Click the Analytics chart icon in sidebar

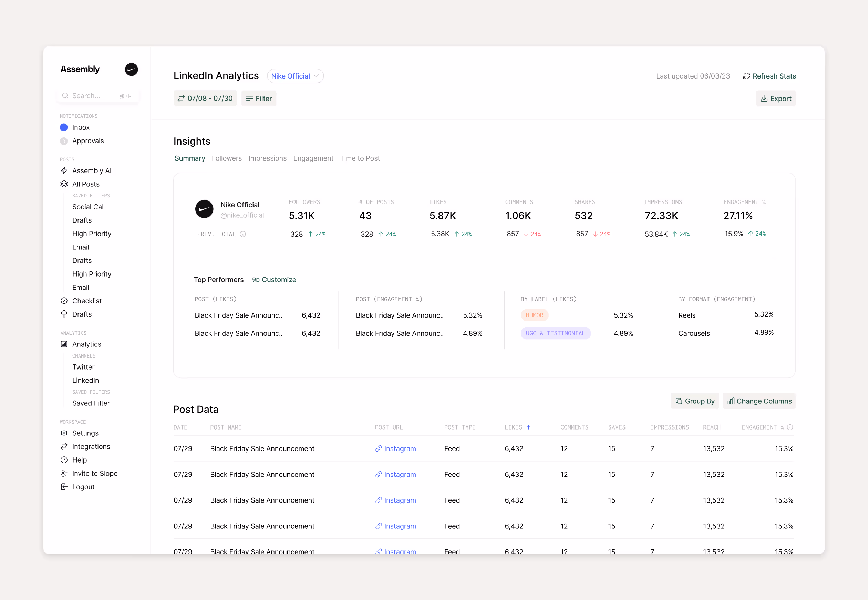[x=64, y=344]
